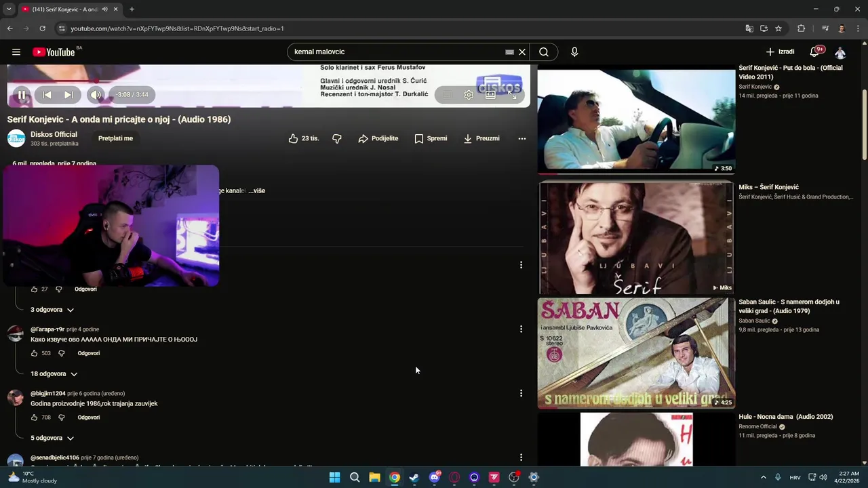Viewport: 868px width, 488px height.
Task: Mute the video volume
Action: point(96,95)
